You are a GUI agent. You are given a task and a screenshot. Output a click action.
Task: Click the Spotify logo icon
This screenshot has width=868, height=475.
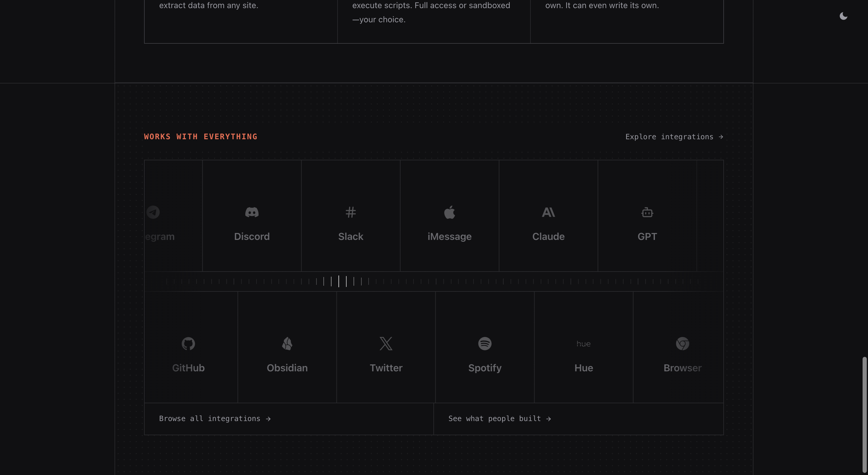485,344
